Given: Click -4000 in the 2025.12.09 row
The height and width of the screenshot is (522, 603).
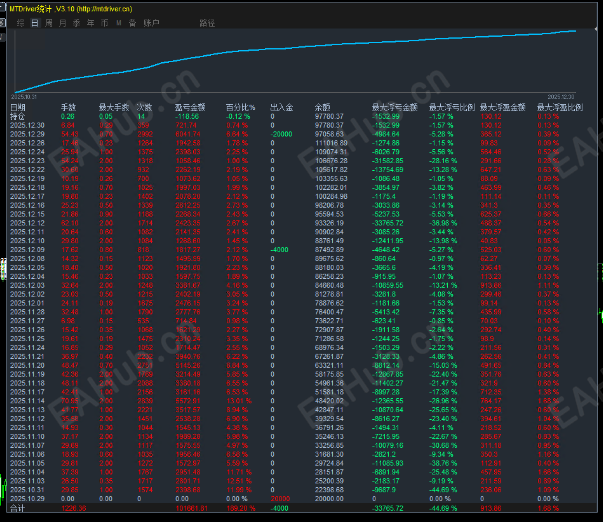Looking at the screenshot, I should pos(279,249).
